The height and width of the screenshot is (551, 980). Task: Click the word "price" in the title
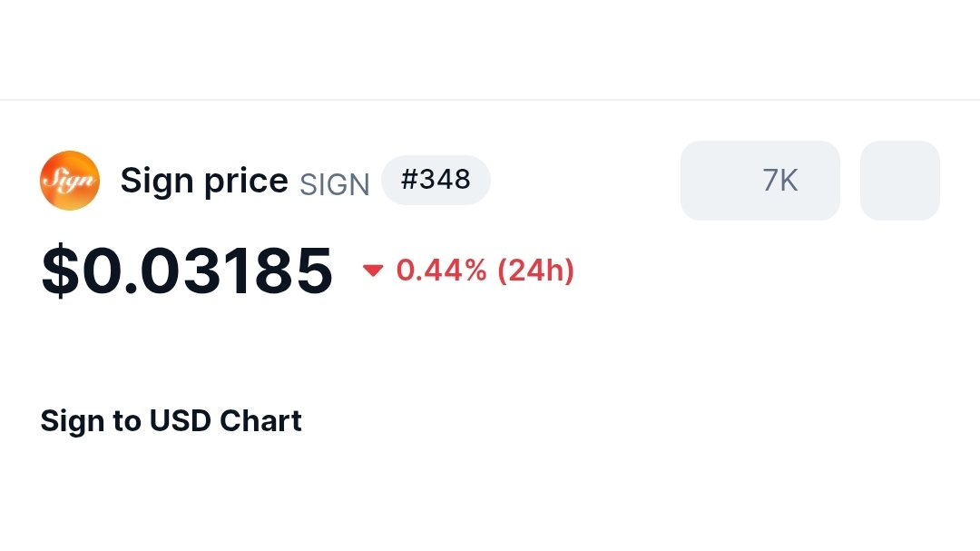pos(246,182)
